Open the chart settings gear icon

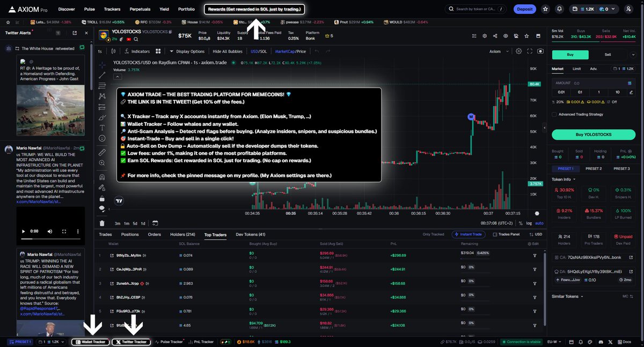[518, 52]
